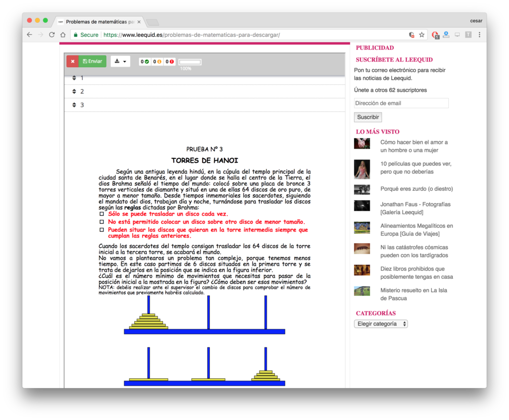Click the gray T extension icon
The height and width of the screenshot is (420, 509).
point(468,35)
